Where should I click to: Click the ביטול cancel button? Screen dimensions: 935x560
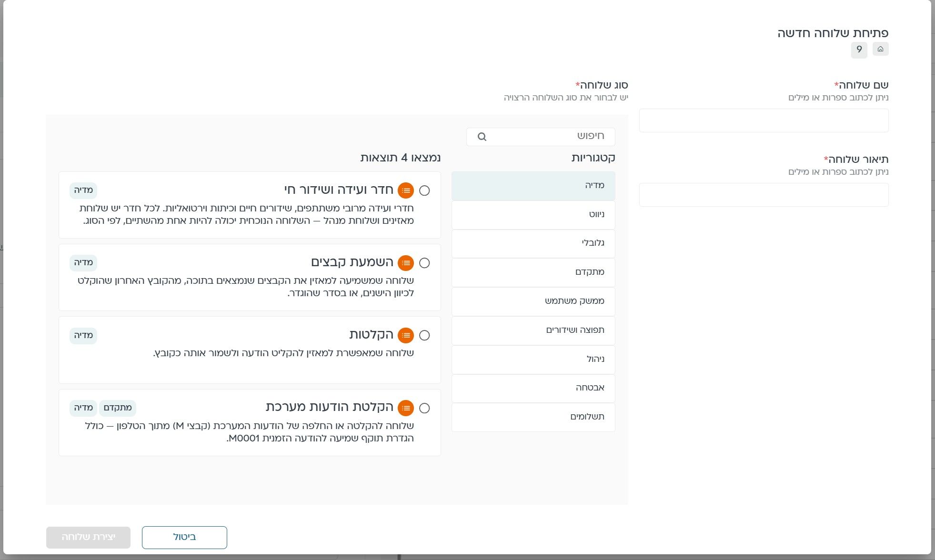pyautogui.click(x=184, y=537)
